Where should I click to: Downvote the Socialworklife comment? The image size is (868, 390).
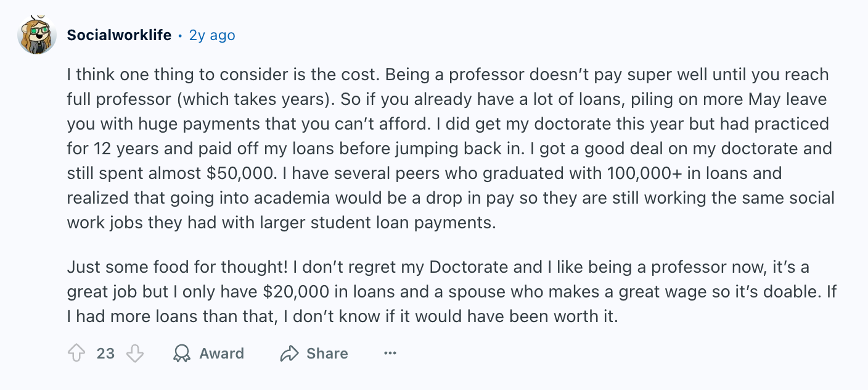(x=134, y=354)
